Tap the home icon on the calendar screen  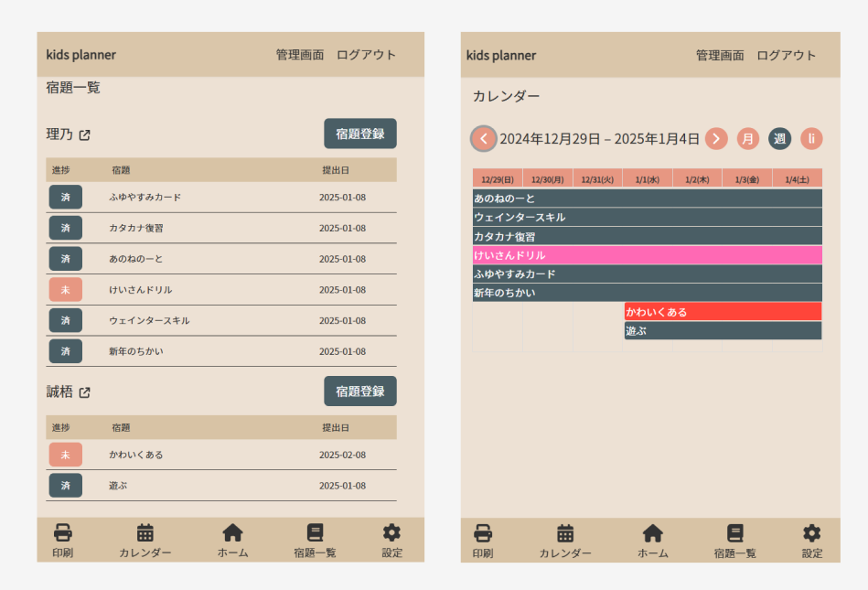point(652,533)
